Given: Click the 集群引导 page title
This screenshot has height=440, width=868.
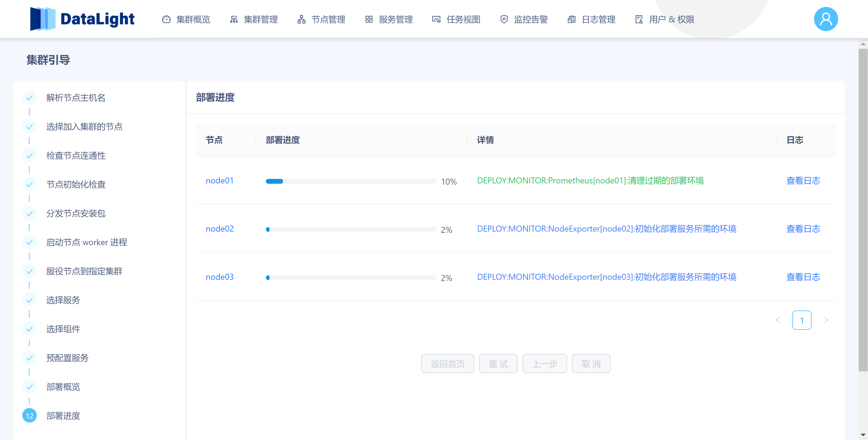Looking at the screenshot, I should pyautogui.click(x=48, y=60).
